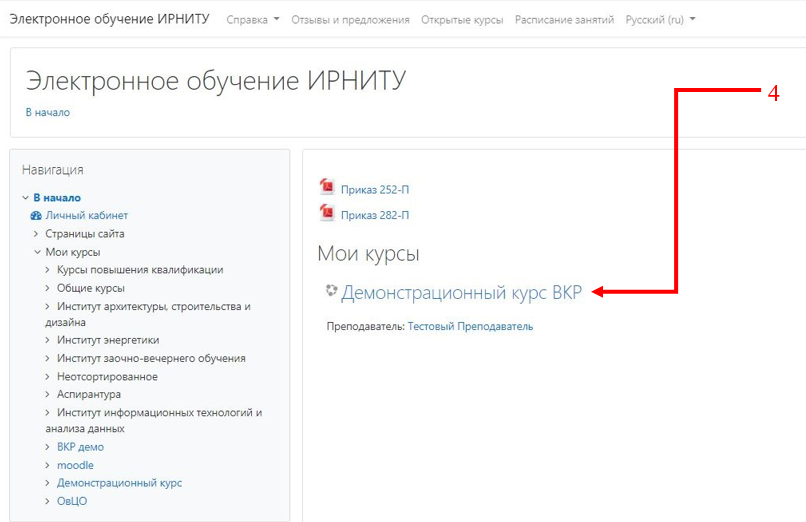
Task: Select Страницы сайта tree item
Action: pos(85,234)
